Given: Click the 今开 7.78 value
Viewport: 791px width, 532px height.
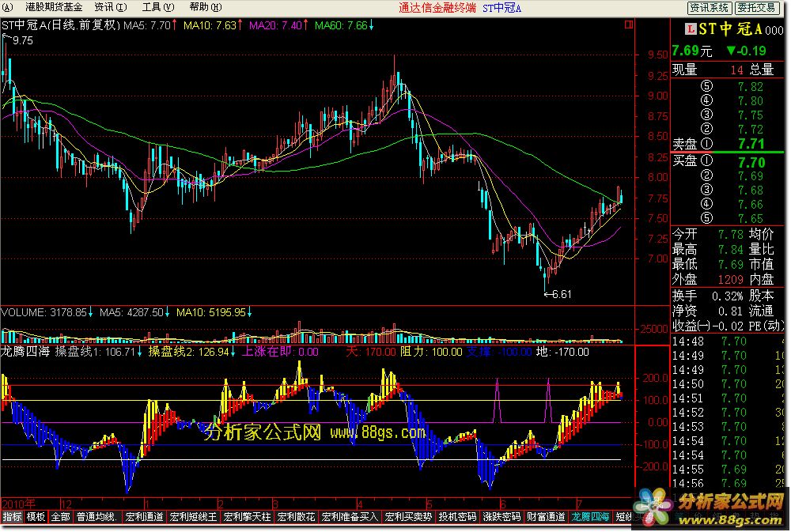Looking at the screenshot, I should click(730, 235).
